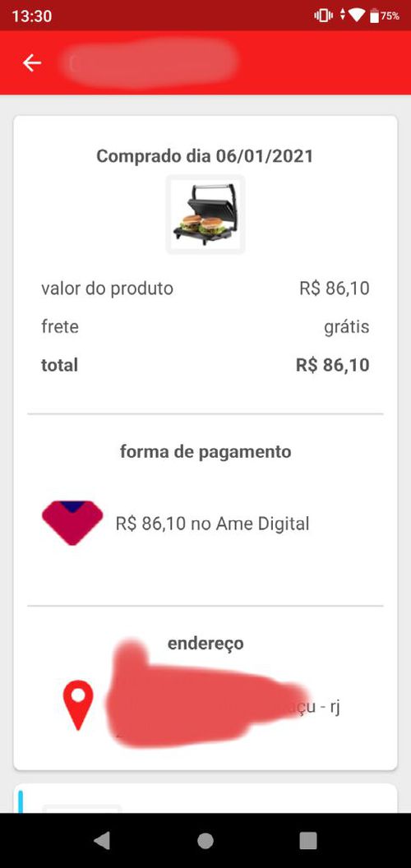
Task: Tap the vibrate mode icon in status bar
Action: (324, 16)
